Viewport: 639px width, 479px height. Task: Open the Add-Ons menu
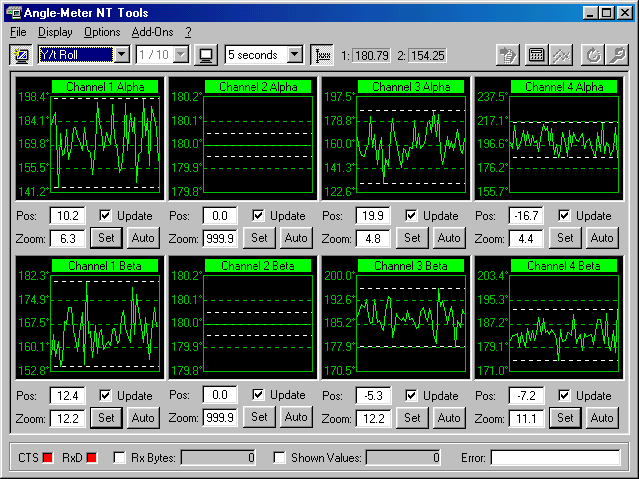(152, 32)
